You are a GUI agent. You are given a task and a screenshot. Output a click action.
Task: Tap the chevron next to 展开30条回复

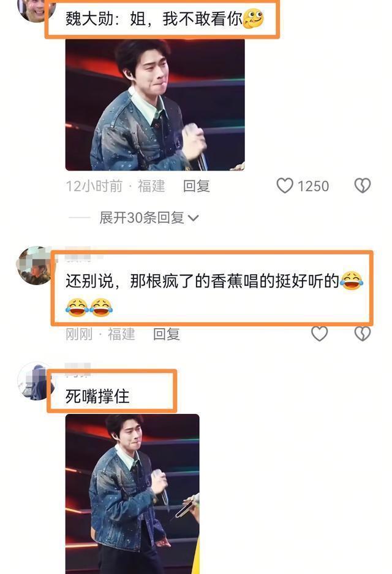click(193, 218)
